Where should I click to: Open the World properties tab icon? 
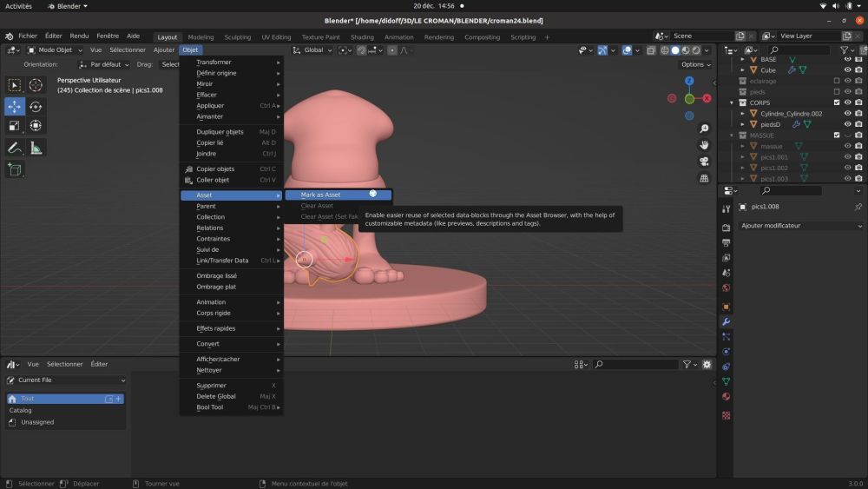click(x=726, y=288)
